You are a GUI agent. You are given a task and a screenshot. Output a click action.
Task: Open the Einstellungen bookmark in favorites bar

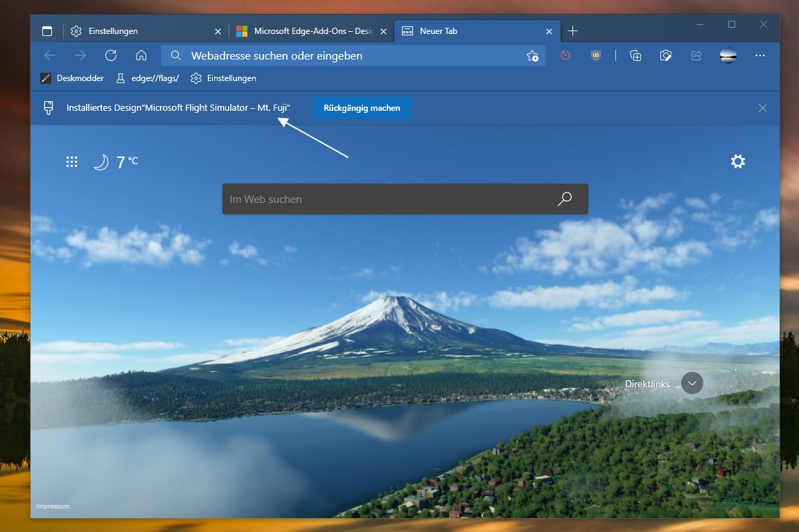223,78
